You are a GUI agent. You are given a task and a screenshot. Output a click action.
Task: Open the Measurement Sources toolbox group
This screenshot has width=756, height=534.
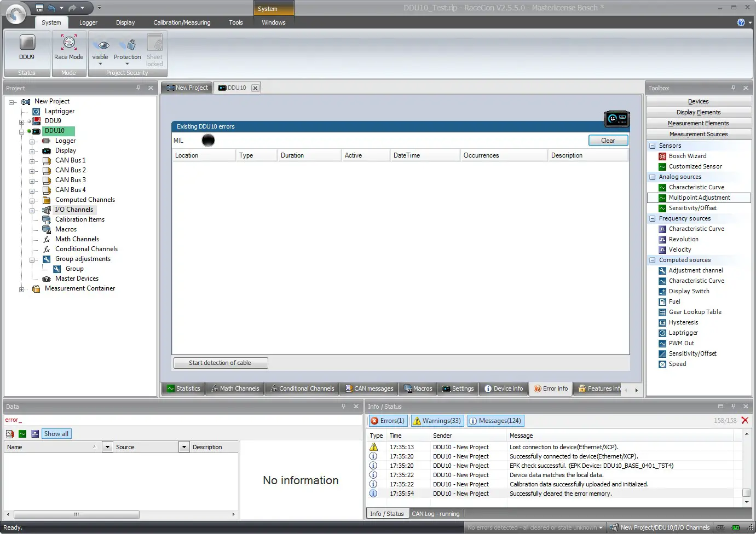point(699,135)
